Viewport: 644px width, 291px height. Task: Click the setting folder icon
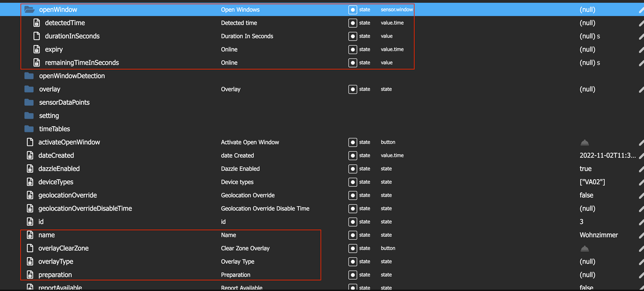point(30,115)
